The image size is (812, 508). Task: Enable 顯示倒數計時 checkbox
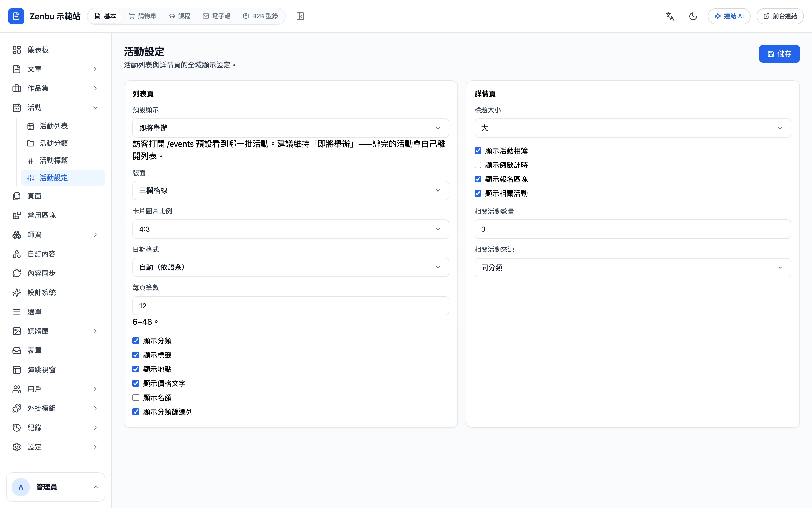(x=478, y=165)
